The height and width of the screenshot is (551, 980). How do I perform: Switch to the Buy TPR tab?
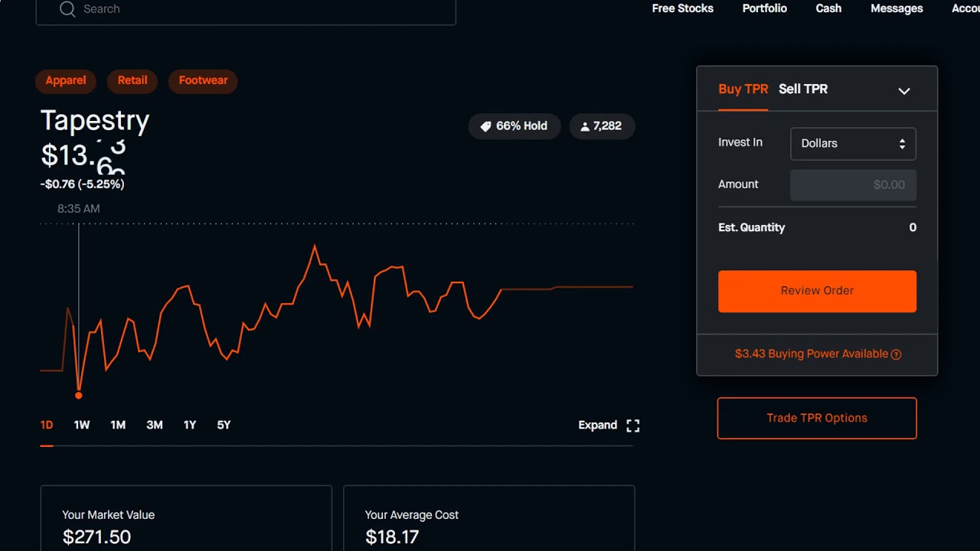pos(743,90)
